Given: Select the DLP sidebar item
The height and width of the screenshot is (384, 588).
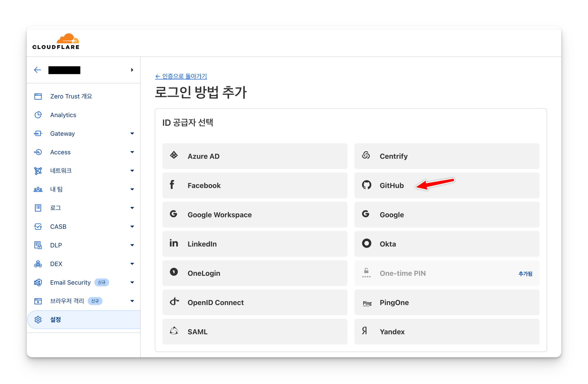Looking at the screenshot, I should coord(56,245).
